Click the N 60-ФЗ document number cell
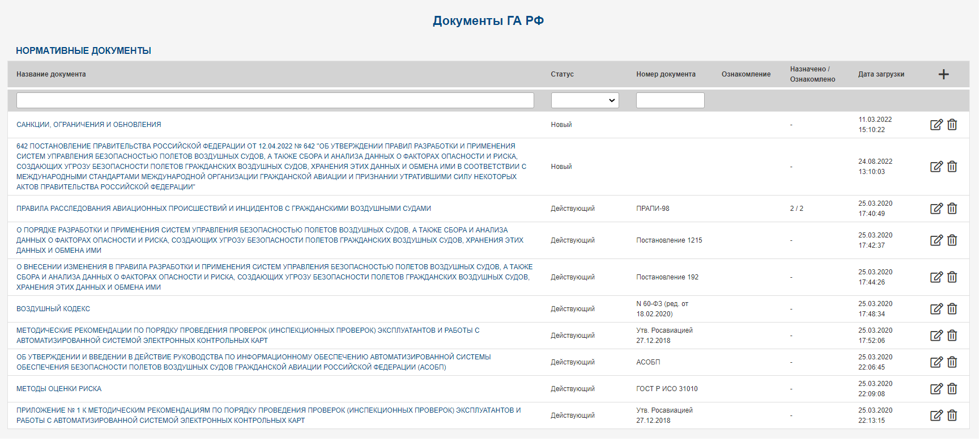Viewport: 980px width, 441px height. tap(662, 309)
